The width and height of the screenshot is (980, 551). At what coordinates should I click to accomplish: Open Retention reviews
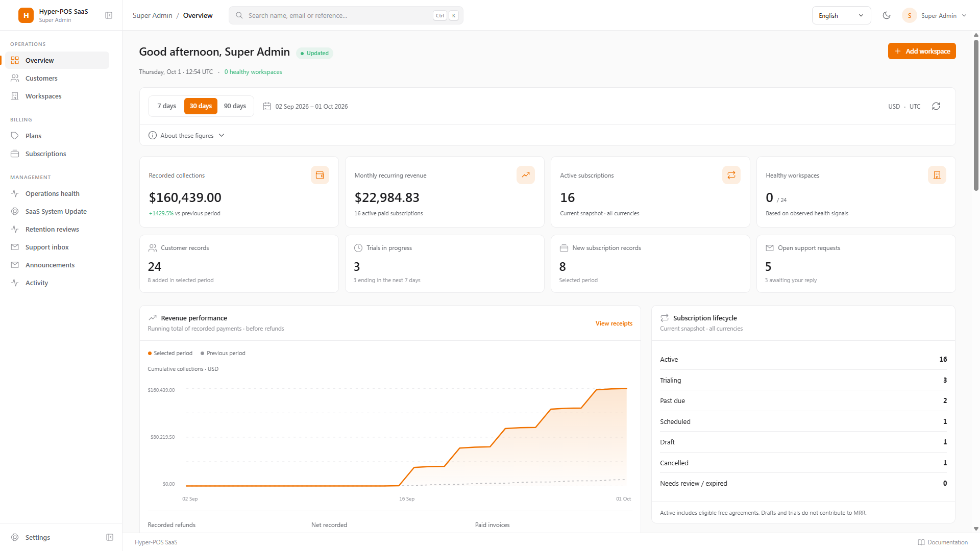pyautogui.click(x=57, y=229)
